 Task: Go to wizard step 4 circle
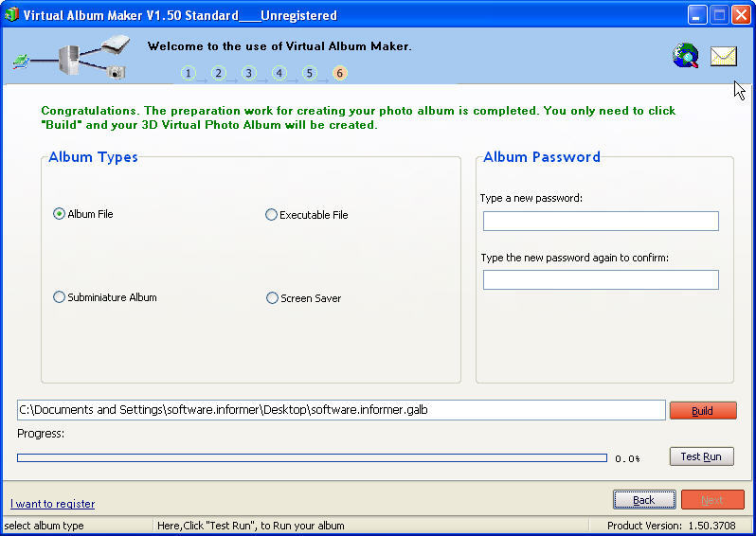pos(279,73)
